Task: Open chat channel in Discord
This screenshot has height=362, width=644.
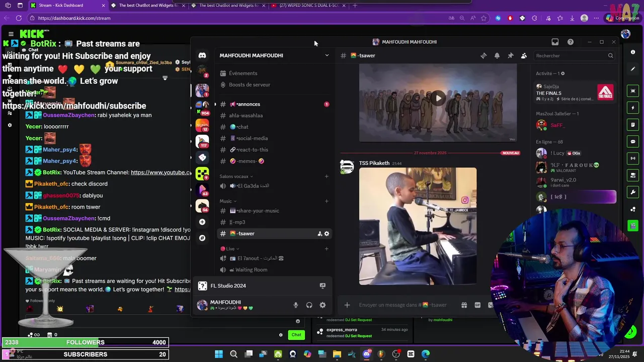Action: 274,127
